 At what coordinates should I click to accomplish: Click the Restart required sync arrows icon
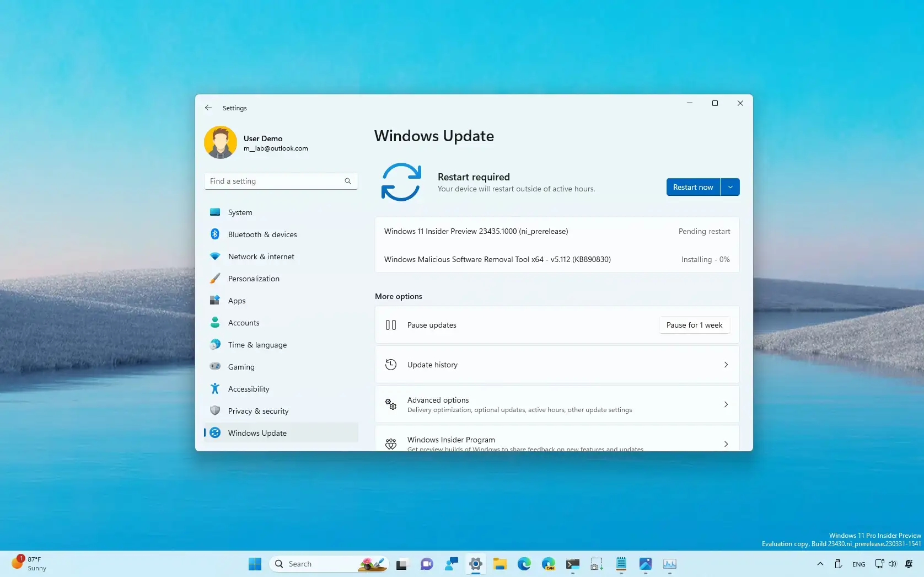click(x=401, y=182)
